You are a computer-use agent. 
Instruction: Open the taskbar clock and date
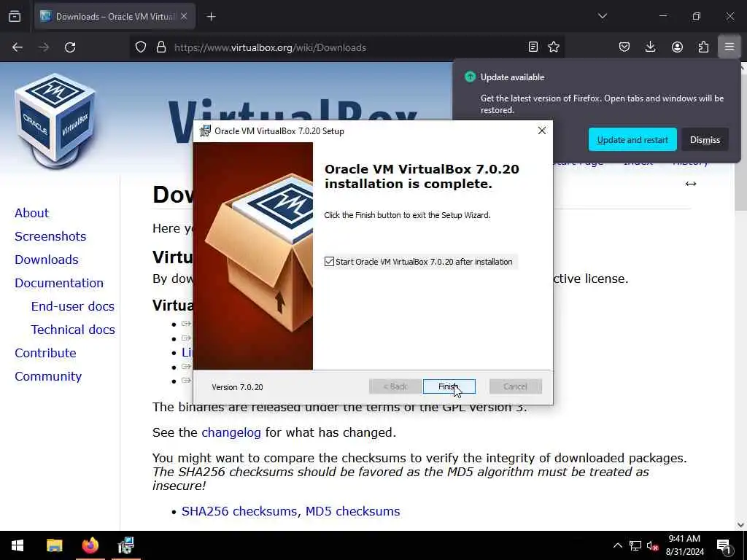coord(684,545)
